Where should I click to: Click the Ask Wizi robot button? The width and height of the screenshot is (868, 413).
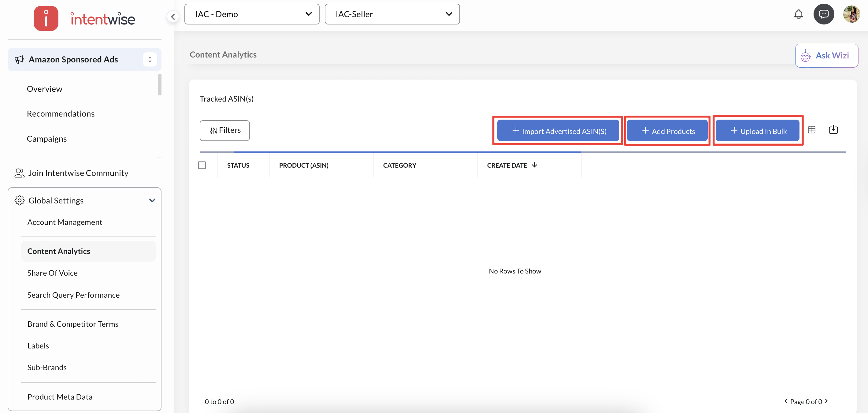826,56
